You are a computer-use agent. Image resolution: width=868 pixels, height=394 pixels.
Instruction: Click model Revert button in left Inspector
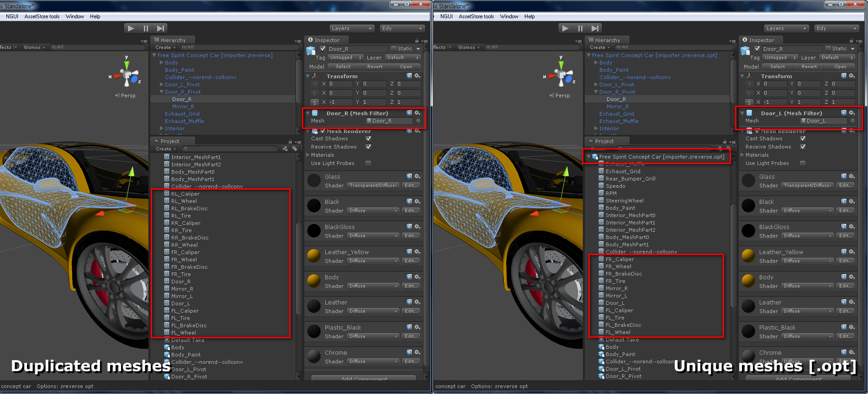375,67
